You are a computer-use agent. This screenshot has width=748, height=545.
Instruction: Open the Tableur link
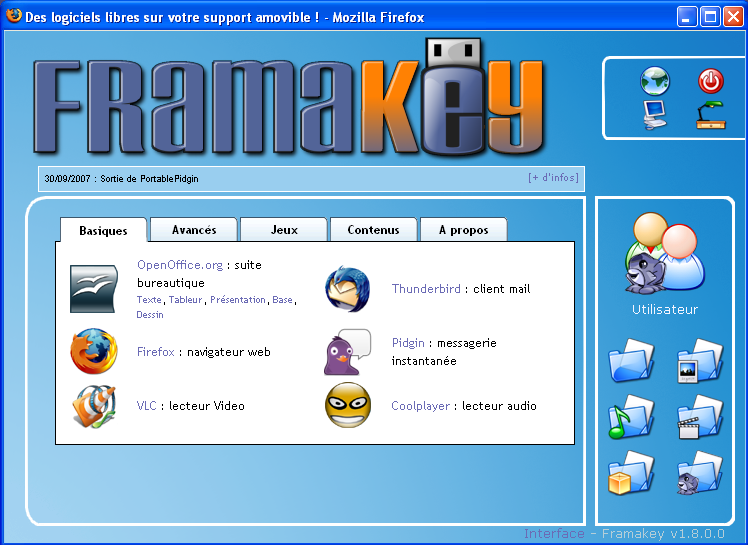point(186,300)
